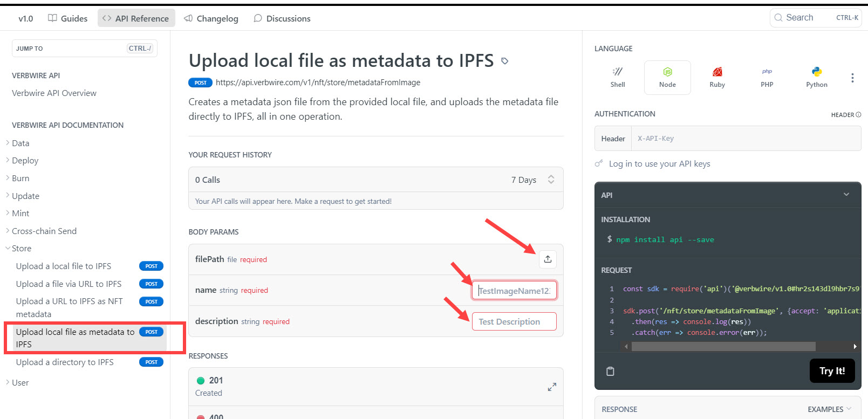This screenshot has width=868, height=419.
Task: Open the response EXAMPLES dropdown
Action: (830, 409)
